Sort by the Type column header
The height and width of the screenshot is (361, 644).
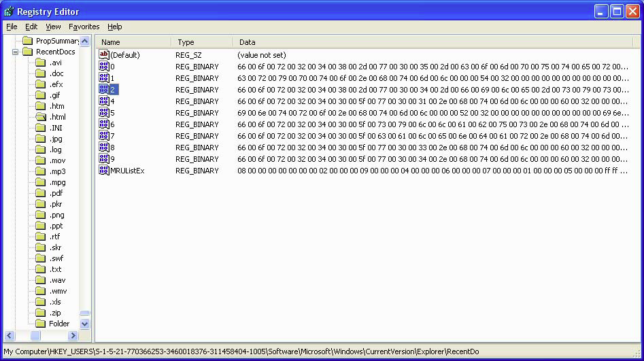click(x=202, y=42)
